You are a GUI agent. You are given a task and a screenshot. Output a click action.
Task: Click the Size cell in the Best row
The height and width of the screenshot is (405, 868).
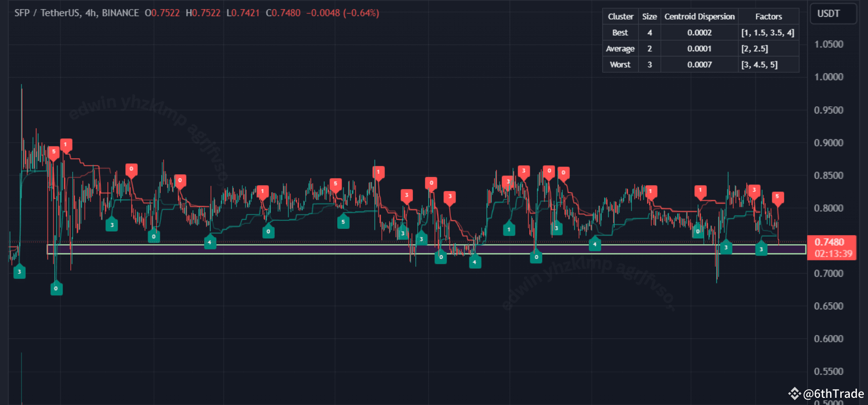[649, 33]
